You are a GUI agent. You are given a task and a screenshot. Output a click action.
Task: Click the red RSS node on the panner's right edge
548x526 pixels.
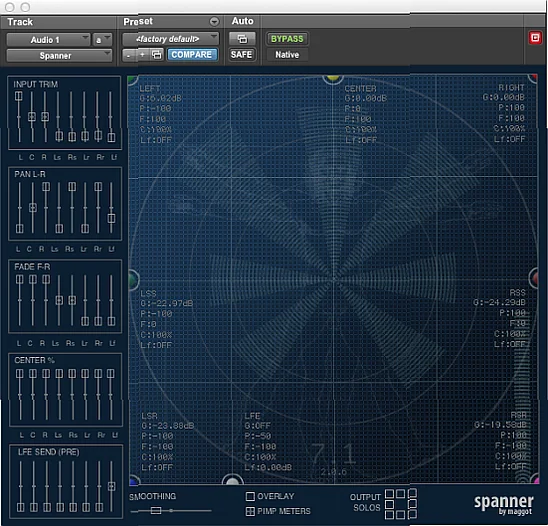tap(534, 278)
